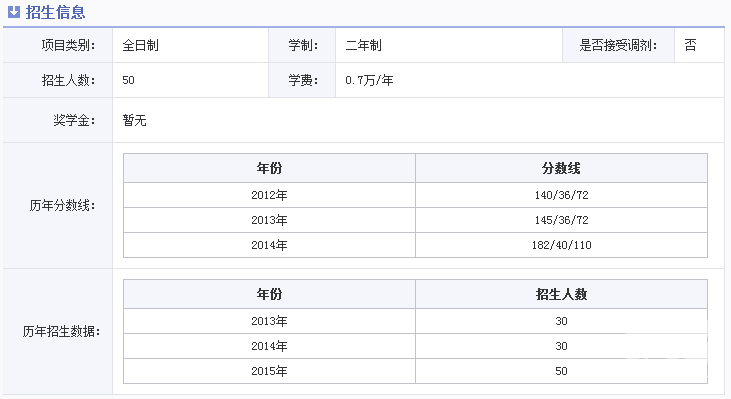Click the 145/36/72 score cell

coord(561,220)
